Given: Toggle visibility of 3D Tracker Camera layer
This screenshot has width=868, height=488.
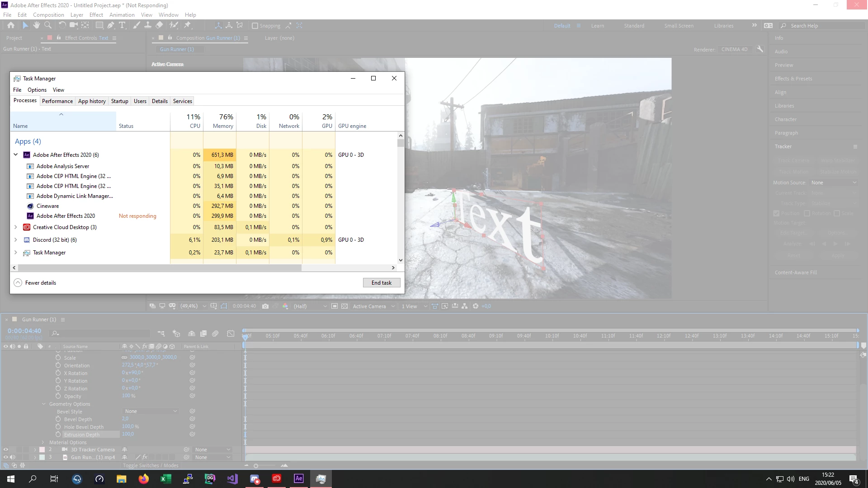Looking at the screenshot, I should pos(6,450).
